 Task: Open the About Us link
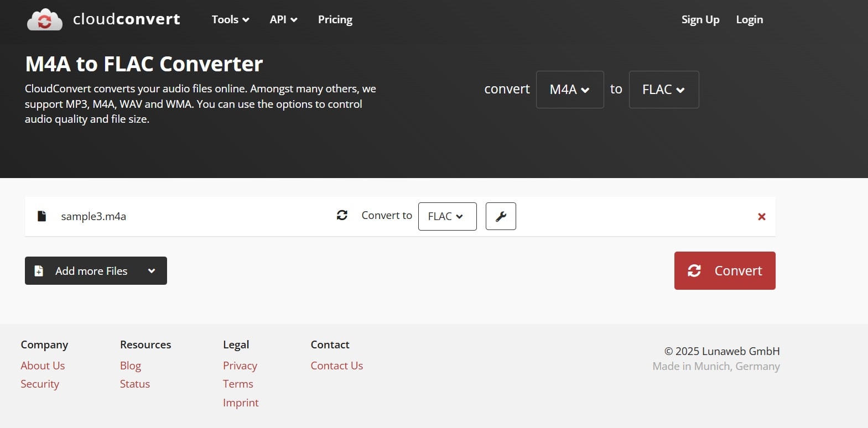pos(43,366)
